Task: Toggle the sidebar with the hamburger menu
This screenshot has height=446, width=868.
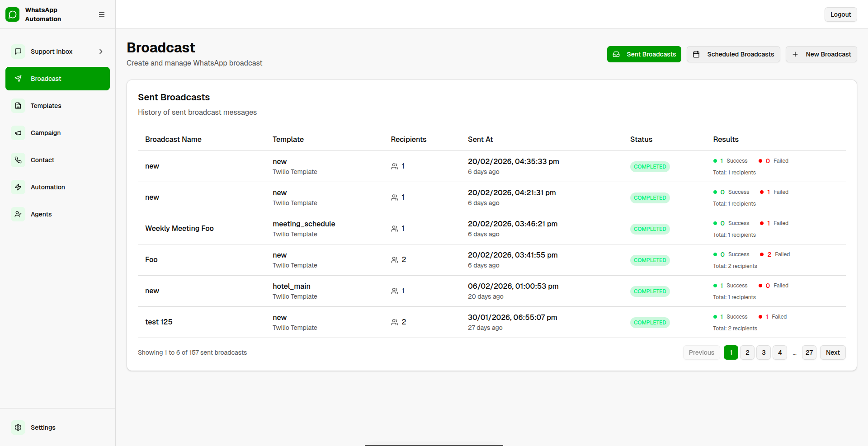Action: click(x=101, y=14)
